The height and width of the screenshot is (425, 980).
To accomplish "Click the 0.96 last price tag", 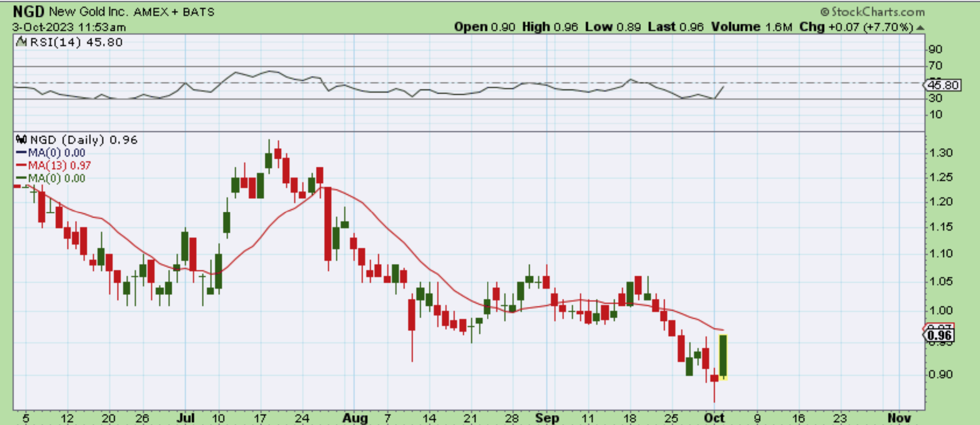I will point(939,335).
